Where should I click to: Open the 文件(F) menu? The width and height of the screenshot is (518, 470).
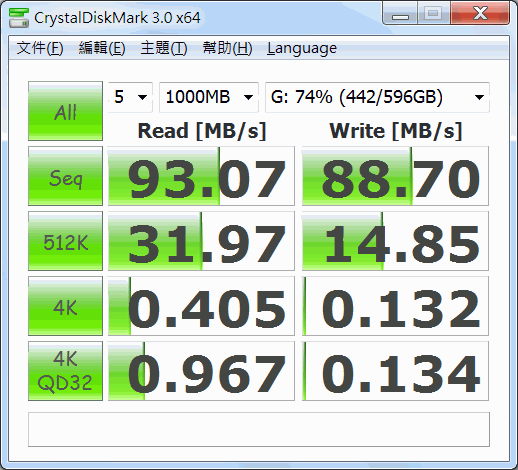coord(40,48)
